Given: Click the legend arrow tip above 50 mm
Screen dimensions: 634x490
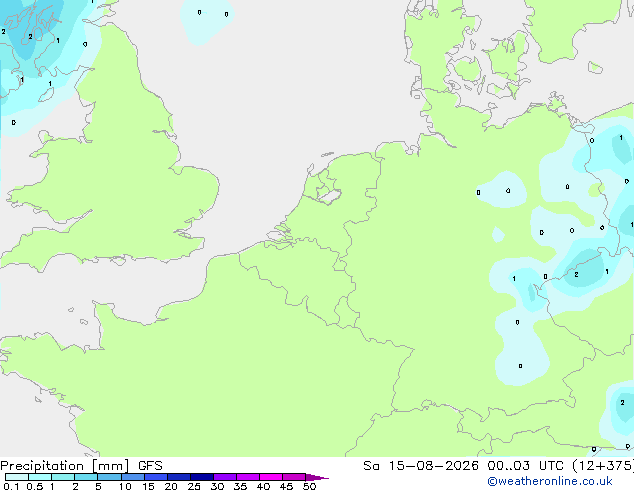Looking at the screenshot, I should click(317, 477).
